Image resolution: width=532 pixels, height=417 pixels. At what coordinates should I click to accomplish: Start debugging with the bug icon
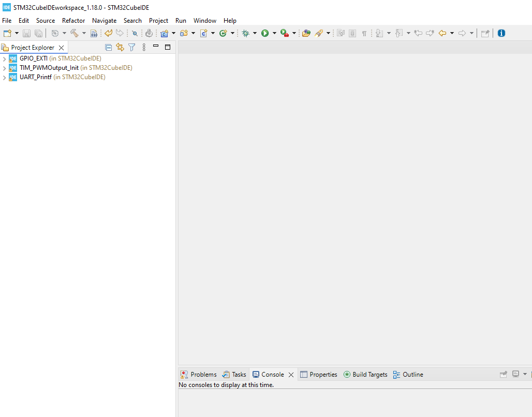[246, 33]
